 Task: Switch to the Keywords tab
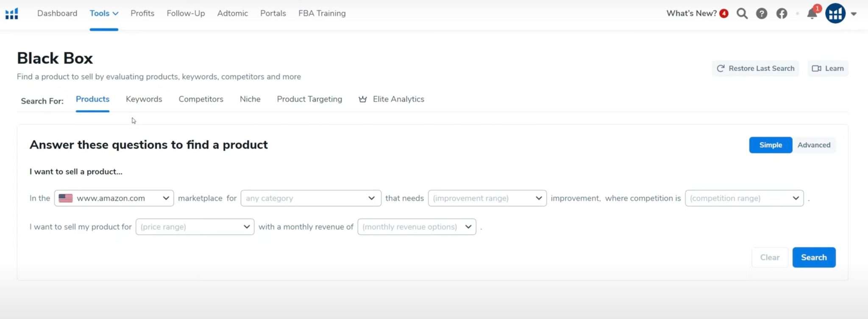coord(144,99)
